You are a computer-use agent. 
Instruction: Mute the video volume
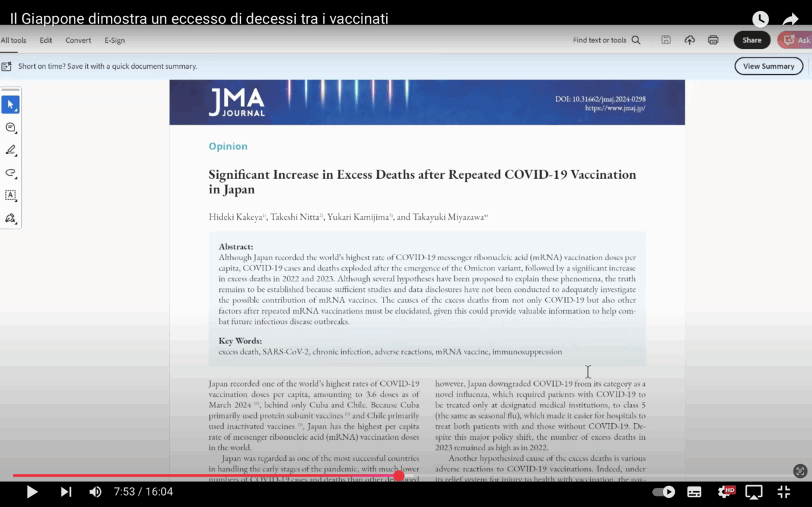(x=96, y=492)
